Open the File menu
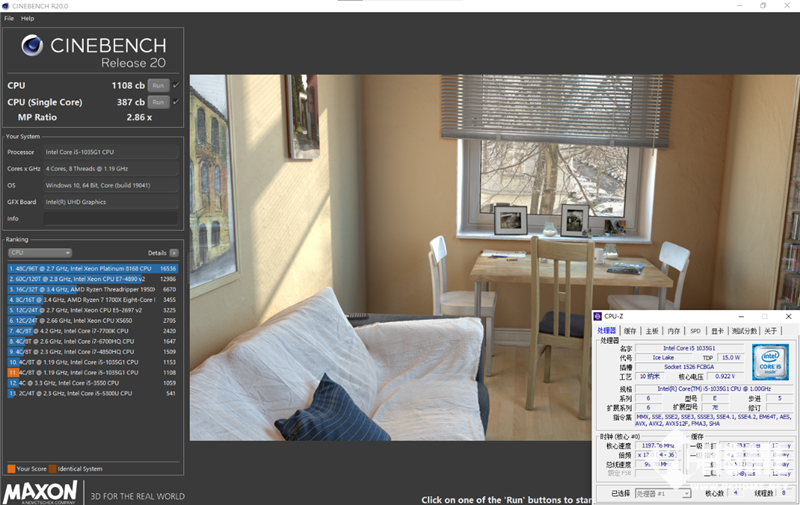This screenshot has height=505, width=800. [x=9, y=18]
